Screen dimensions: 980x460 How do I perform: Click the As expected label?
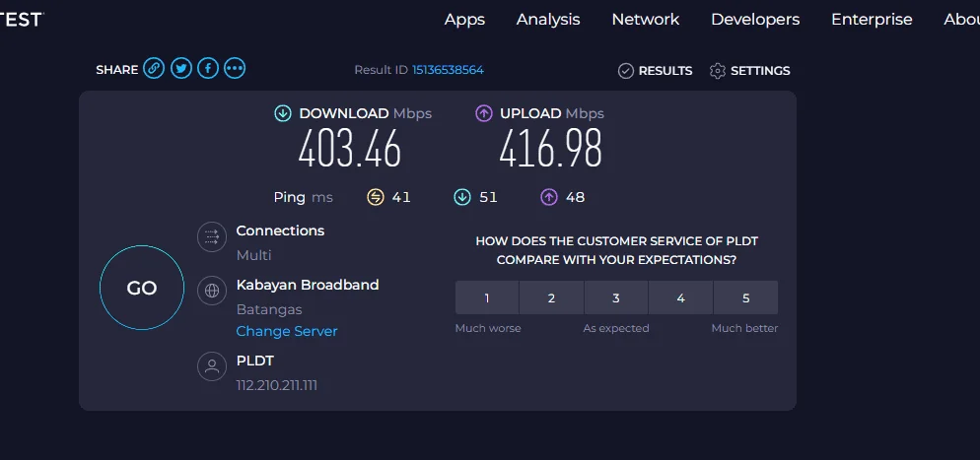(x=616, y=328)
